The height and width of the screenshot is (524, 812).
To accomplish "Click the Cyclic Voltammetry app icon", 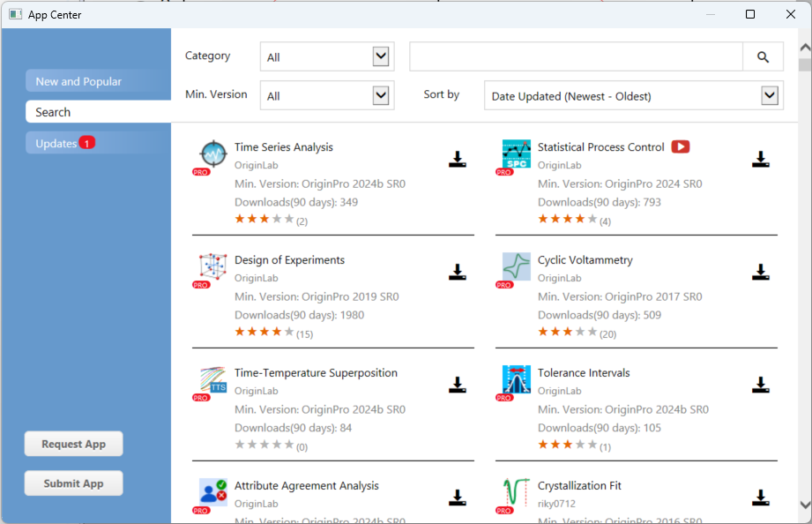I will [517, 266].
